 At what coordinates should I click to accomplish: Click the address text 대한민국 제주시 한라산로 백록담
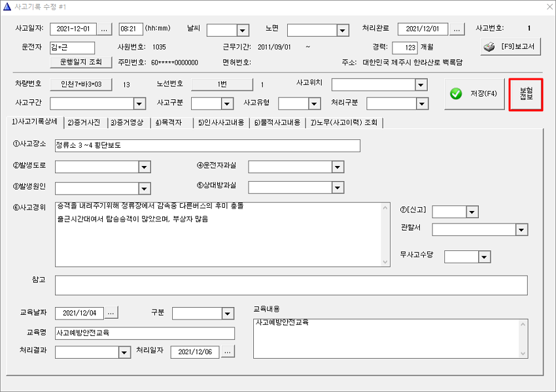tap(412, 63)
